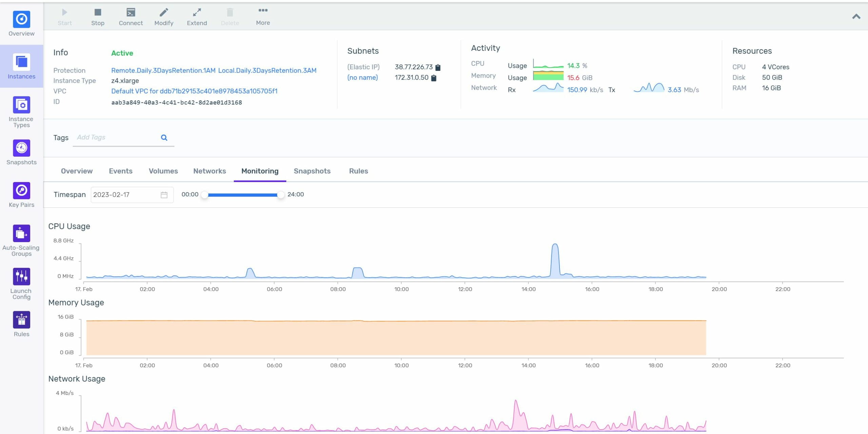Switch to the Volumes tab

point(163,171)
